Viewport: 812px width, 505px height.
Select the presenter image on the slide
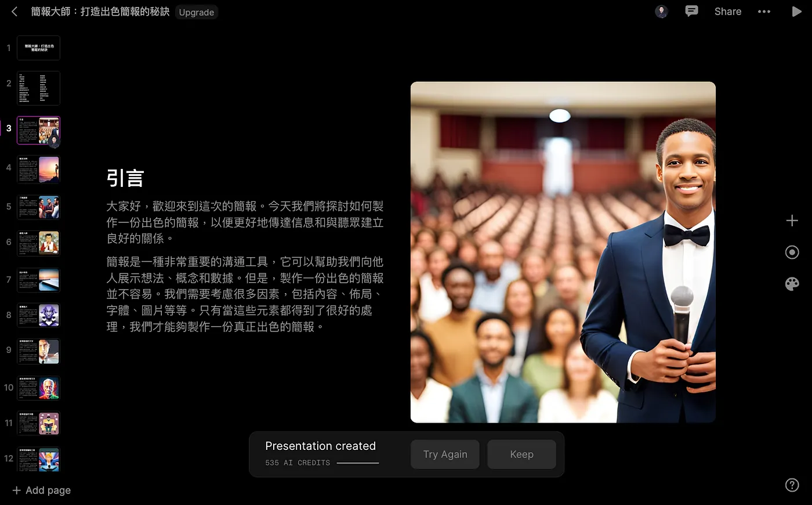(x=563, y=252)
